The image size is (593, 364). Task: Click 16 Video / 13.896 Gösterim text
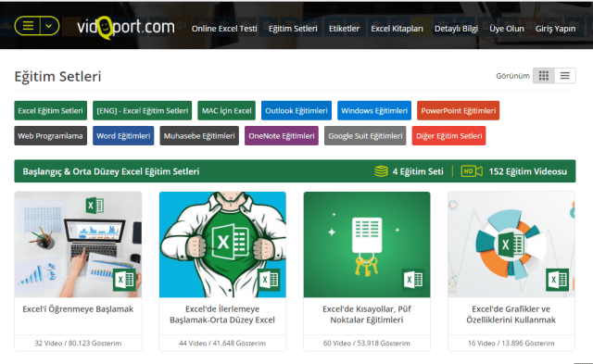511,344
